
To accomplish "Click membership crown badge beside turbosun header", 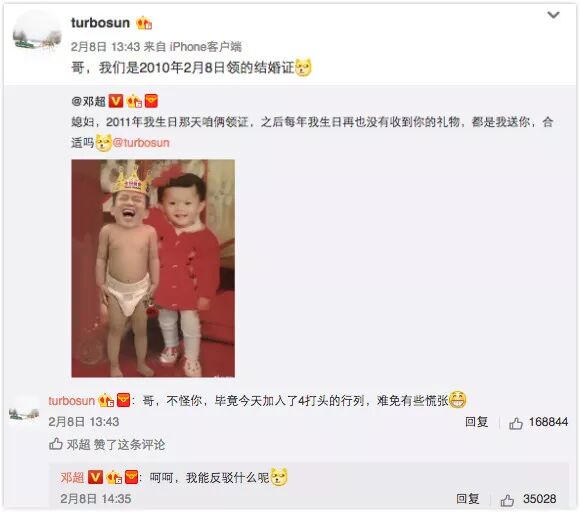I will pos(144,23).
